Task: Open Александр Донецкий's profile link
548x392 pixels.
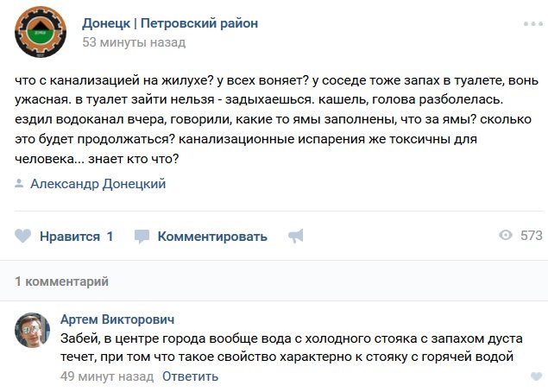Action: click(98, 184)
